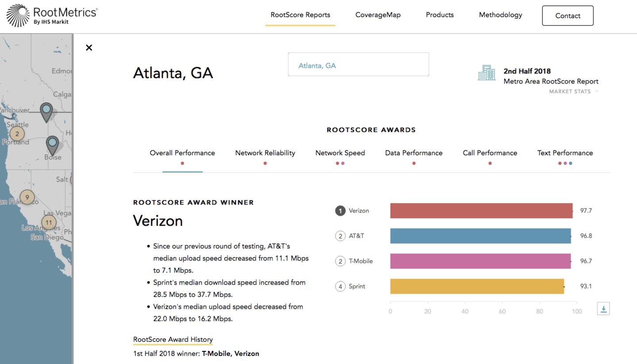Expand the Market Stats dropdown
The image size is (637, 364).
tap(573, 92)
